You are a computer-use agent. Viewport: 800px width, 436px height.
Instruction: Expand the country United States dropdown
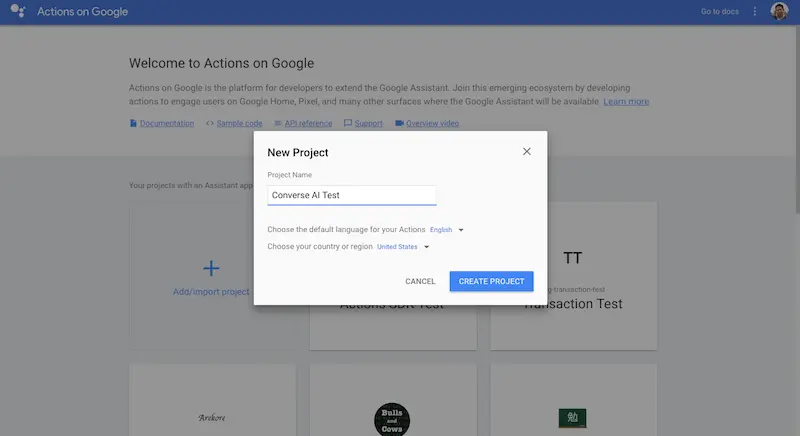[x=403, y=247]
